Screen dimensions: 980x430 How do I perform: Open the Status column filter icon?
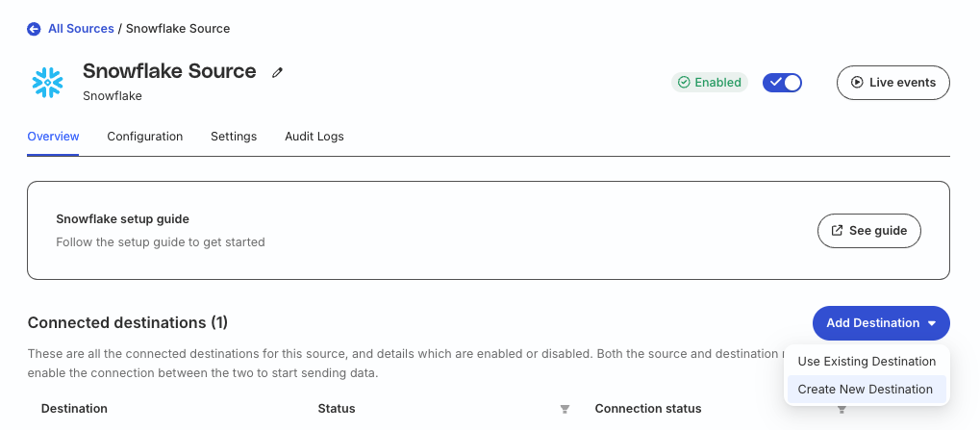coord(565,410)
